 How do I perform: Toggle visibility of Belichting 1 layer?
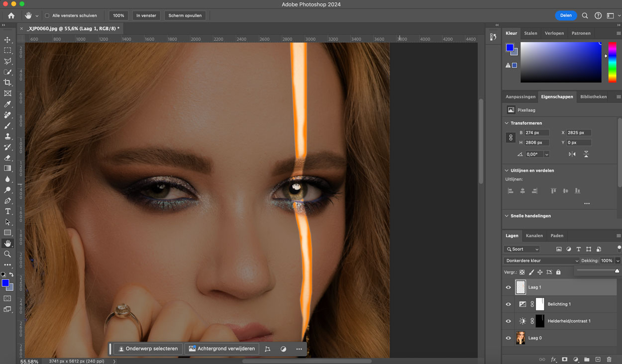[508, 304]
